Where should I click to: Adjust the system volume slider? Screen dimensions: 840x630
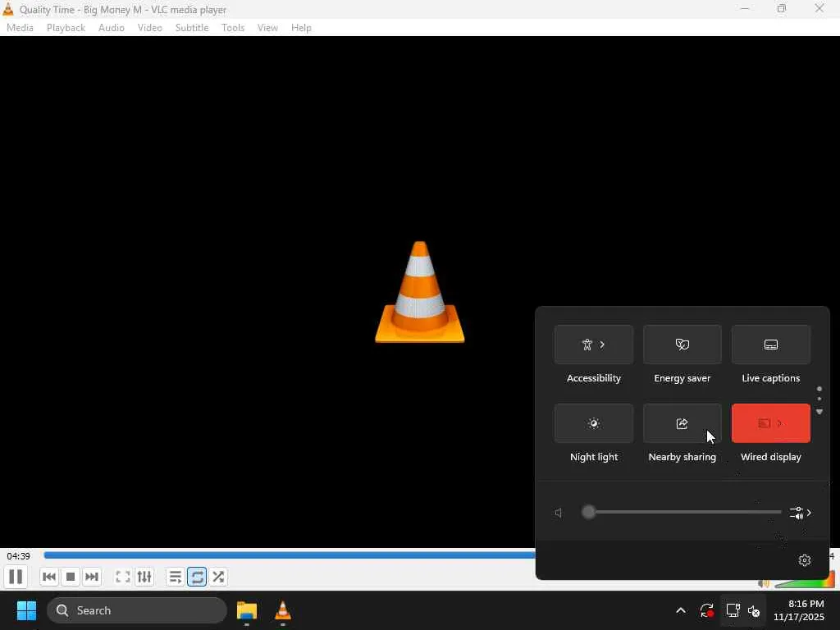pyautogui.click(x=682, y=512)
